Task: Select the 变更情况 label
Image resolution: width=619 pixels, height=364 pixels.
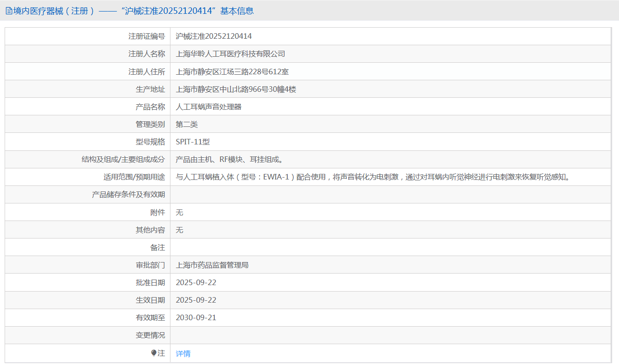Action: pos(150,335)
